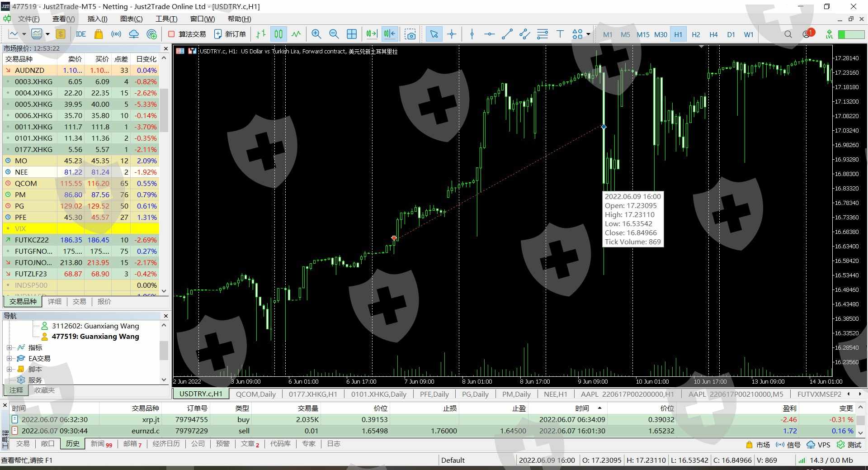The image size is (868, 470).
Task: Draw a vertical line with toolbar tool
Action: (472, 34)
